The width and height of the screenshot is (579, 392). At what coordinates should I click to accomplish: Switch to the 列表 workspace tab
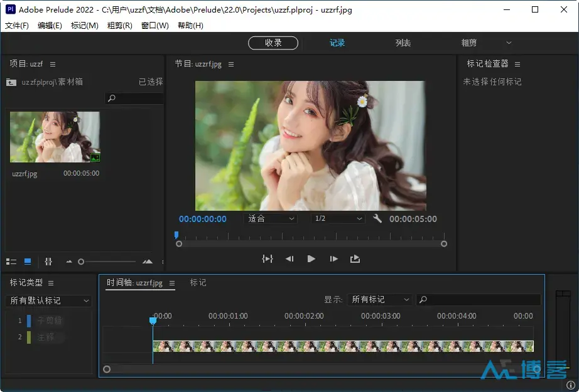[403, 43]
